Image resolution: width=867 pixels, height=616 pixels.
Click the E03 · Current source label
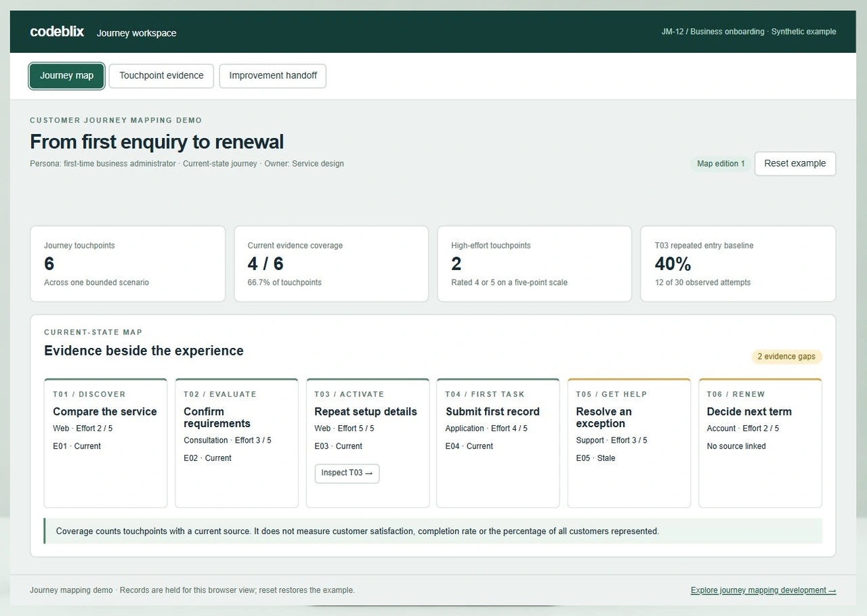coord(339,447)
